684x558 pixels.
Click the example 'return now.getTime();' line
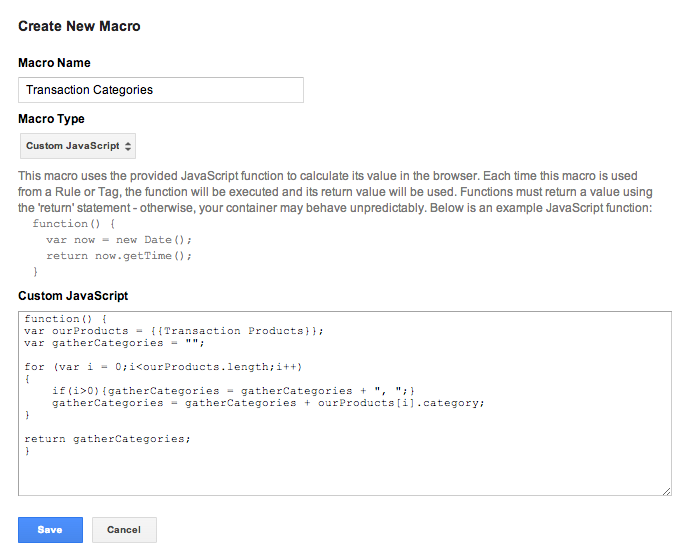coord(119,256)
